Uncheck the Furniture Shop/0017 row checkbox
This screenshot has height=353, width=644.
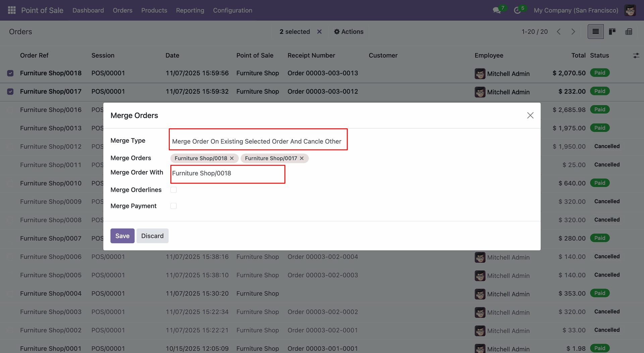coord(10,92)
